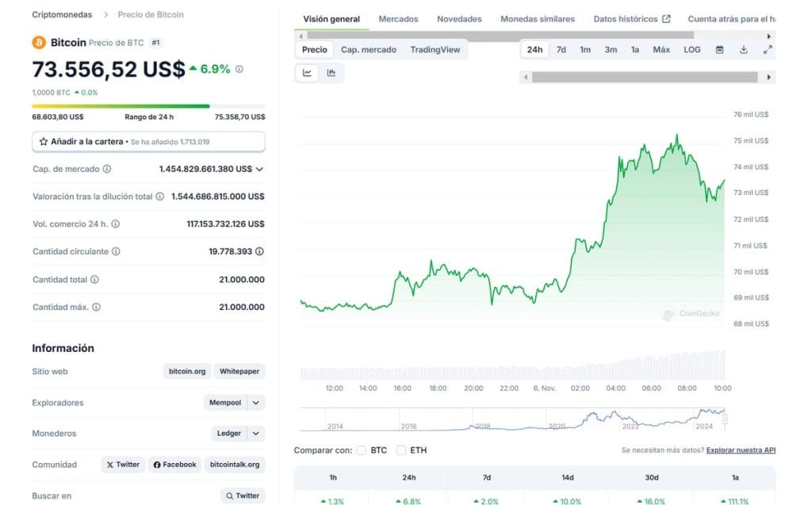812x505 pixels.
Task: Show info for Cap. de mercado
Action: click(x=107, y=169)
